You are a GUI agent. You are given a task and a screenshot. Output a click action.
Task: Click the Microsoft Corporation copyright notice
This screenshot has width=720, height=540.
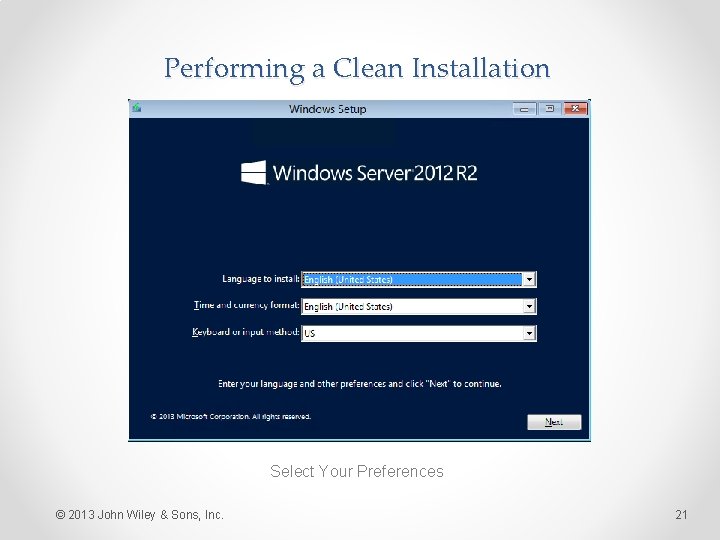tap(231, 416)
